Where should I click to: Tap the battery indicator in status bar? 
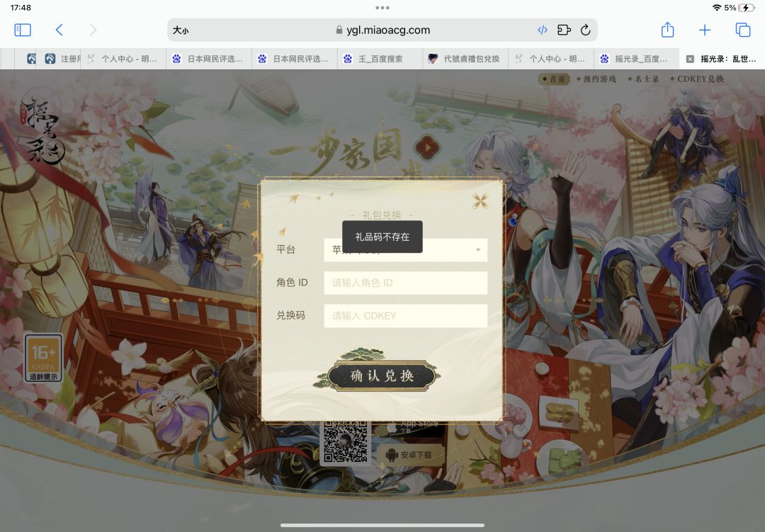[x=747, y=8]
